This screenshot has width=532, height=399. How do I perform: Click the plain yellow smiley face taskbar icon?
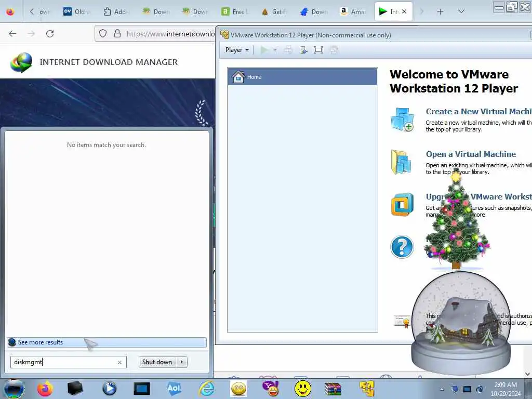point(303,389)
